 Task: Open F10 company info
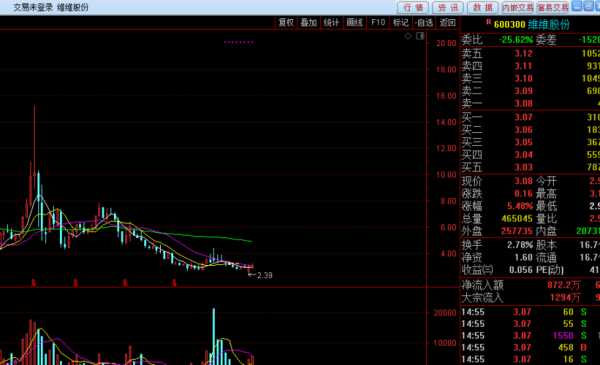(378, 23)
